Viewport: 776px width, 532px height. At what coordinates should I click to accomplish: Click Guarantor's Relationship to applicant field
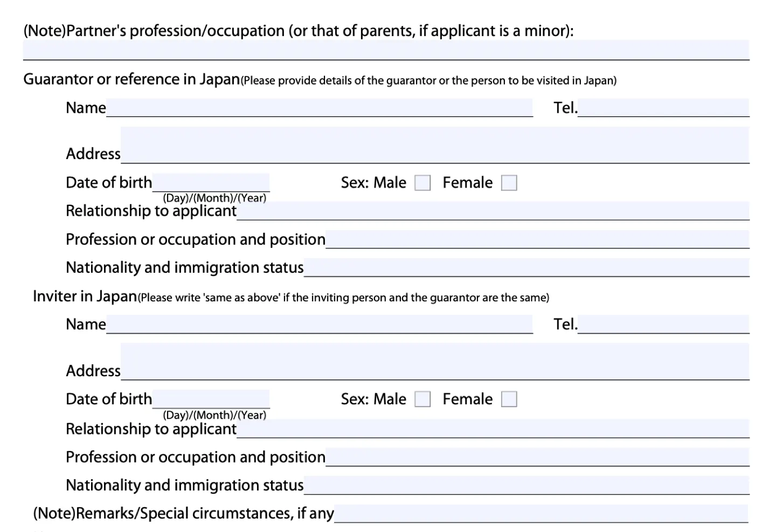tap(493, 211)
